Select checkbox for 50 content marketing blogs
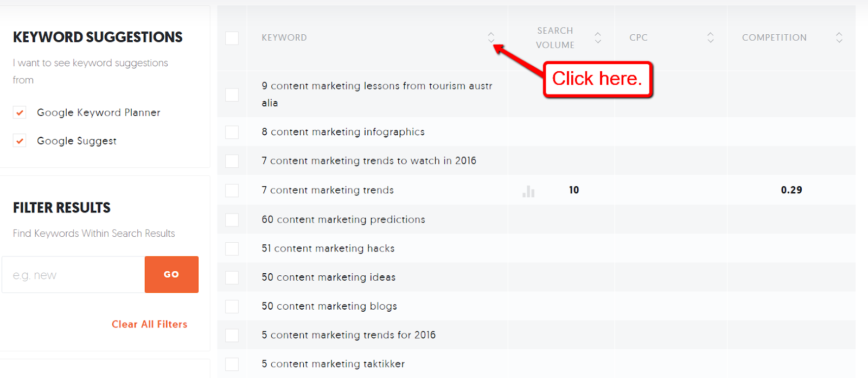Screen dimensions: 868x378 coord(232,306)
